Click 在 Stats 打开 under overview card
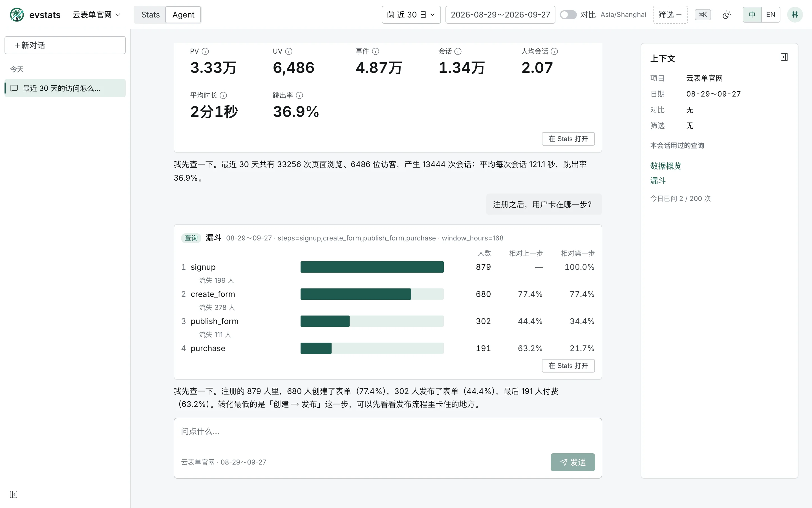Viewport: 812px width, 508px height. click(x=568, y=139)
